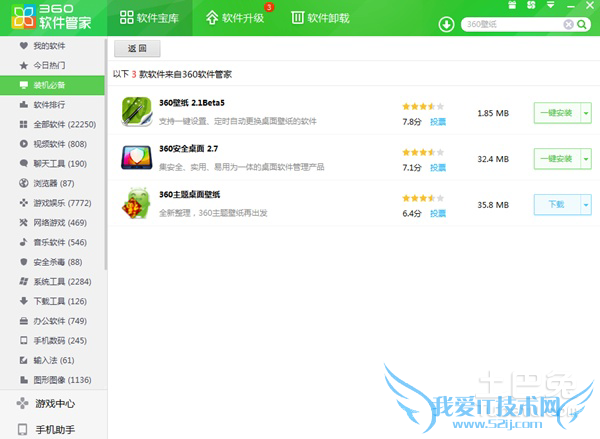Click the star icon beside 今日热门
600x439 pixels.
(24, 65)
